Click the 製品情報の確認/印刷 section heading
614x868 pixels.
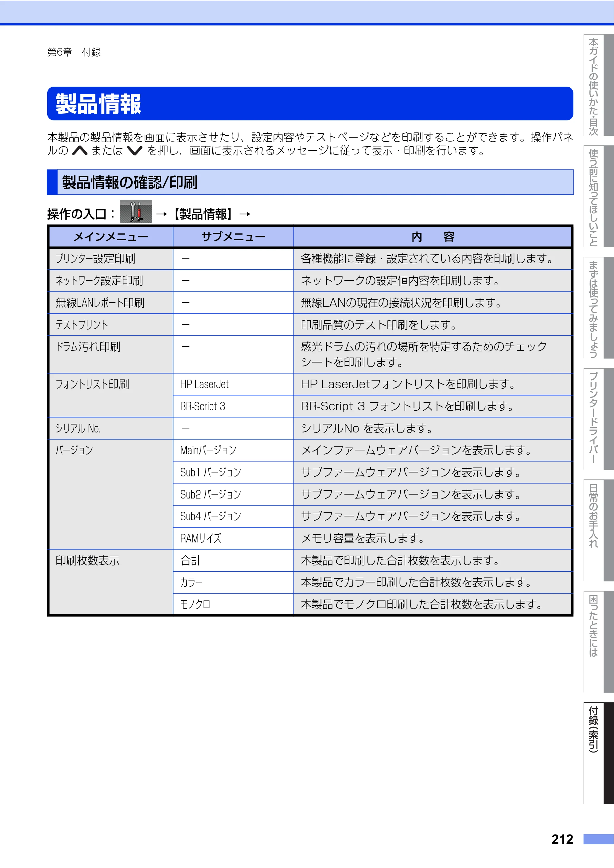click(x=310, y=182)
